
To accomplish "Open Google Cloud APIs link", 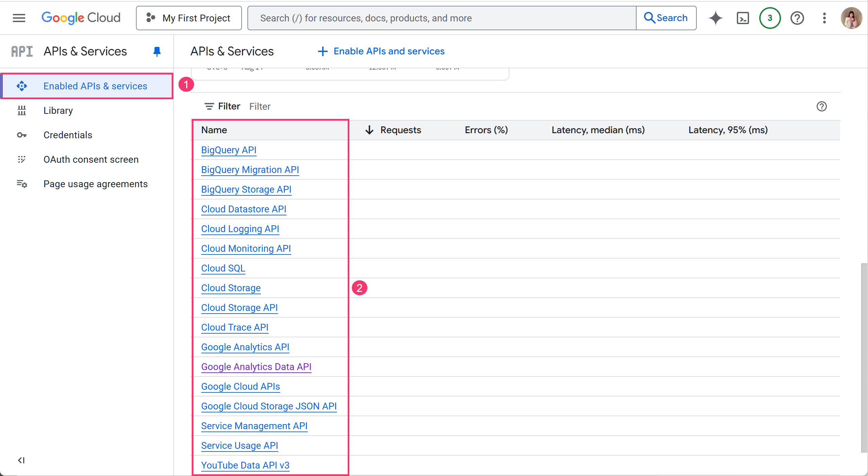I will tap(241, 386).
